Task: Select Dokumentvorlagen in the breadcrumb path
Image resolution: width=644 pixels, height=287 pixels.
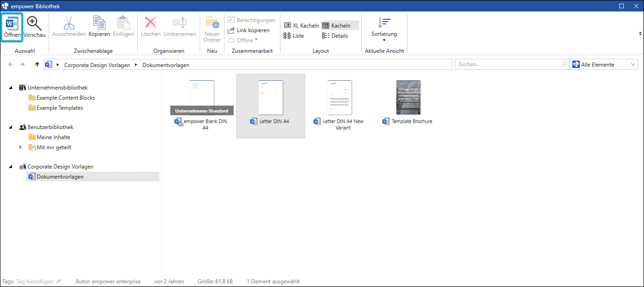Action: 166,65
